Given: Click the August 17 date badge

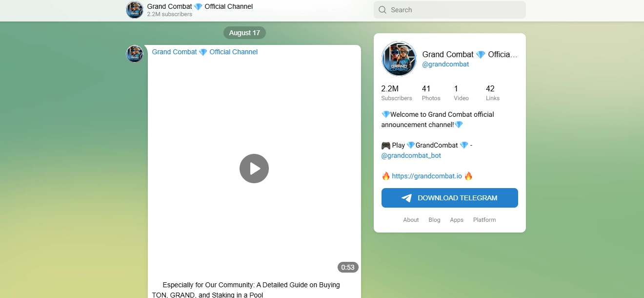Looking at the screenshot, I should pyautogui.click(x=244, y=33).
